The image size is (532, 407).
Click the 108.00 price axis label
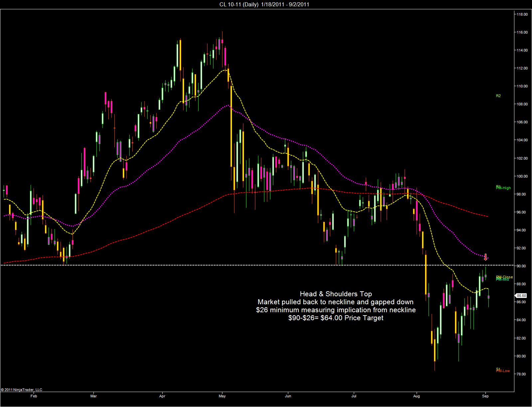(x=522, y=104)
